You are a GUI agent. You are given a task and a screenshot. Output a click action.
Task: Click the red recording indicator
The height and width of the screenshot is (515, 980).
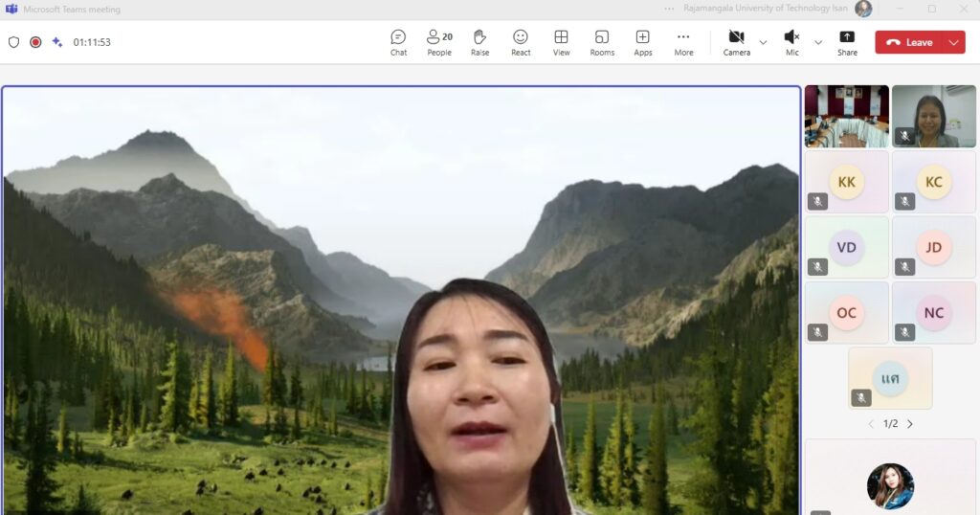click(35, 42)
